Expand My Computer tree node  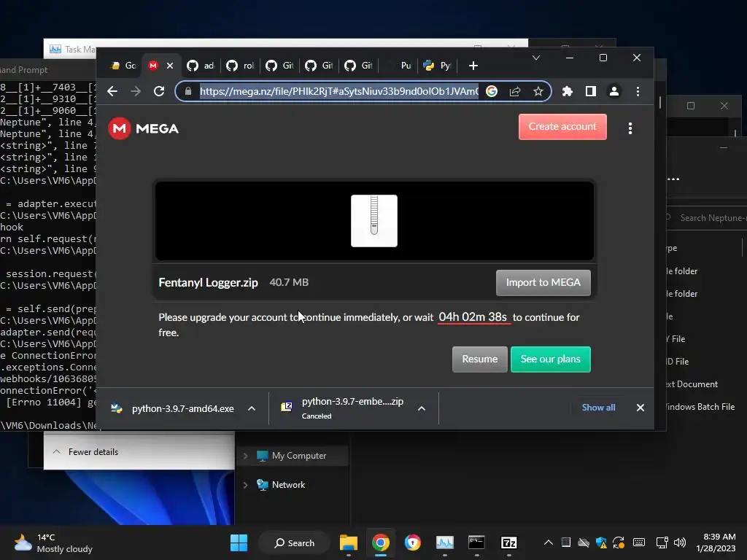(245, 456)
